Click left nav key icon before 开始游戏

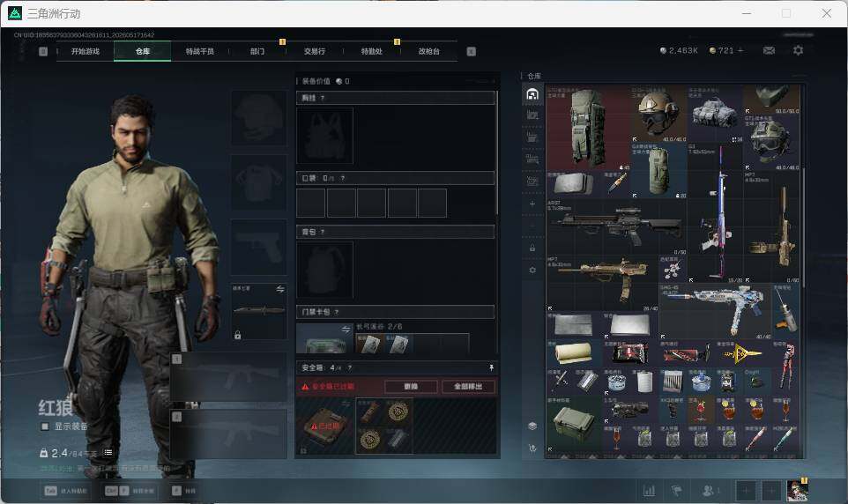tap(43, 51)
